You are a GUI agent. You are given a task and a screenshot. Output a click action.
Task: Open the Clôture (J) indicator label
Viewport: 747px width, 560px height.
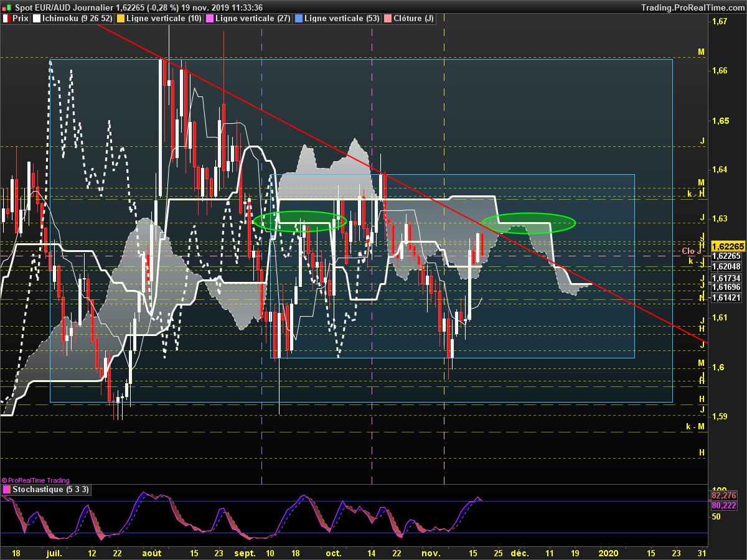[x=414, y=19]
